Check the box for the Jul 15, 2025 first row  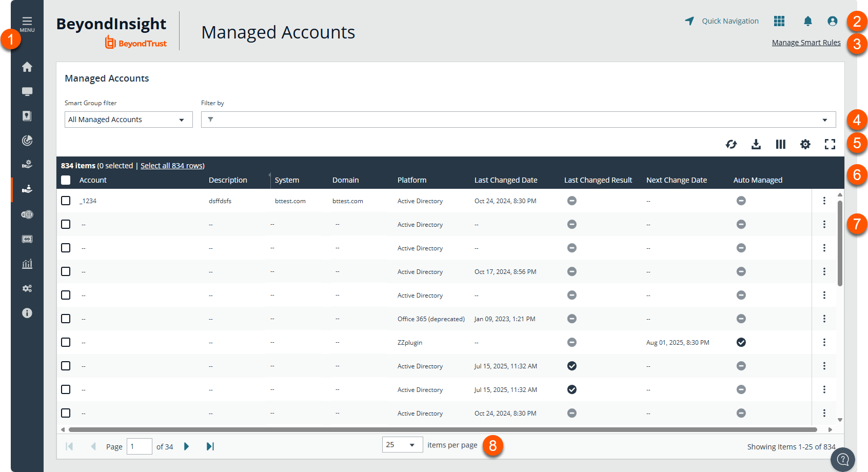coord(66,366)
